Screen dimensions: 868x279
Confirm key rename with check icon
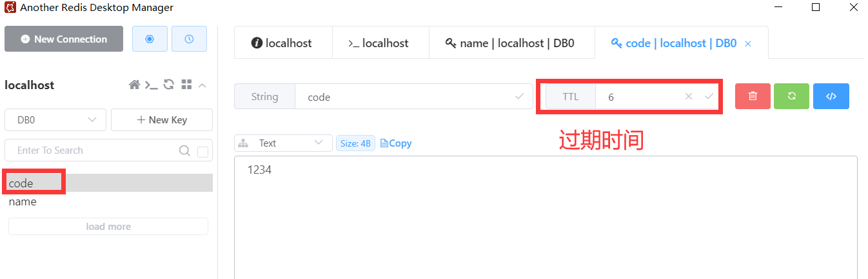(x=519, y=97)
